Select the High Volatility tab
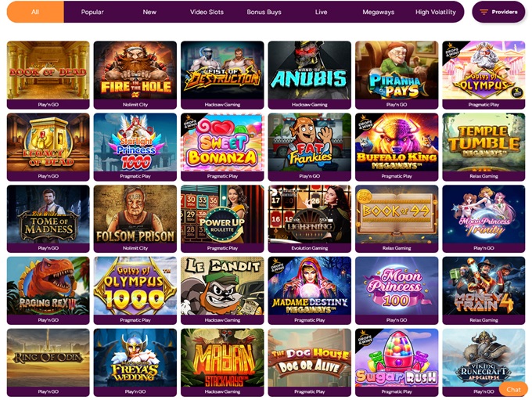 click(x=436, y=12)
